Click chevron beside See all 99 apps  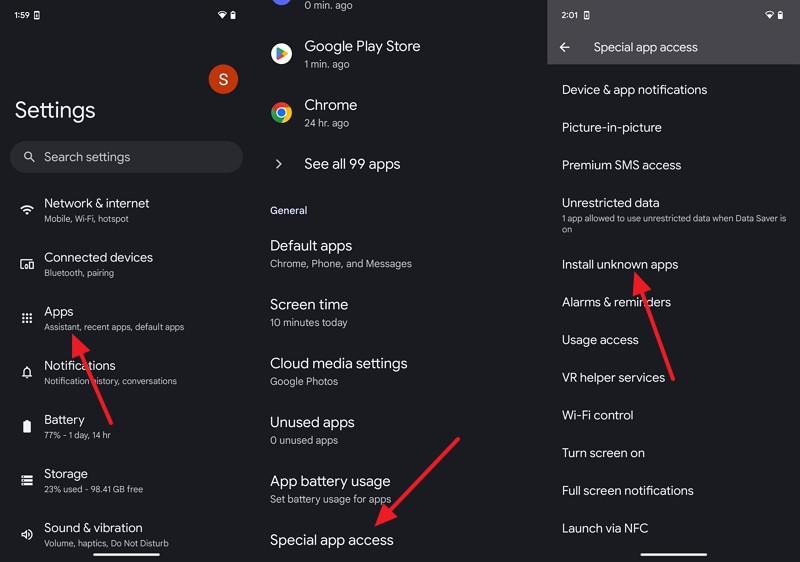pos(279,164)
